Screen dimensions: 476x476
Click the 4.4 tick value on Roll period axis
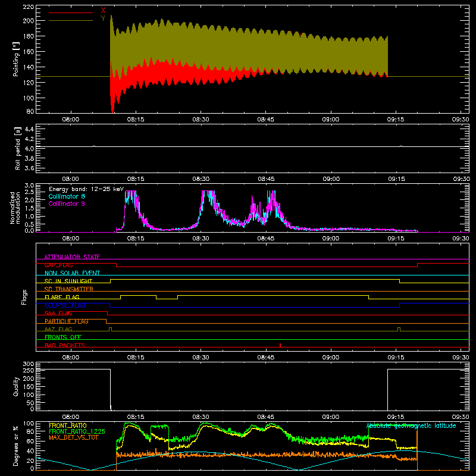[x=29, y=129]
